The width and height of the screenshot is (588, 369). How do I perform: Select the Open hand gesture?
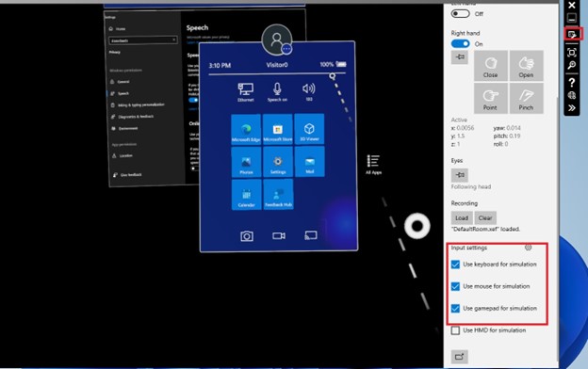tap(526, 66)
